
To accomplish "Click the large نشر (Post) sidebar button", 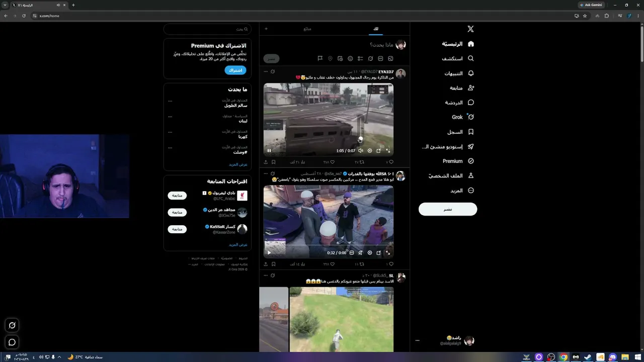I will tap(448, 209).
